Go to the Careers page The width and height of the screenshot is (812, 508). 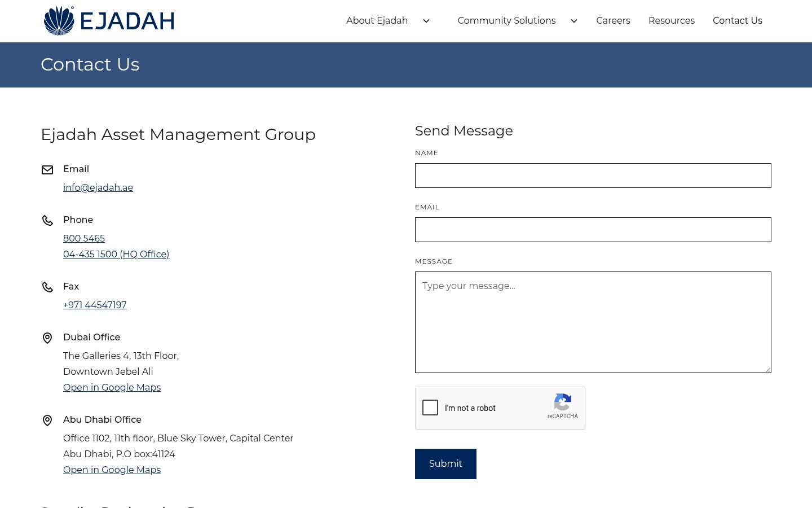tap(613, 20)
